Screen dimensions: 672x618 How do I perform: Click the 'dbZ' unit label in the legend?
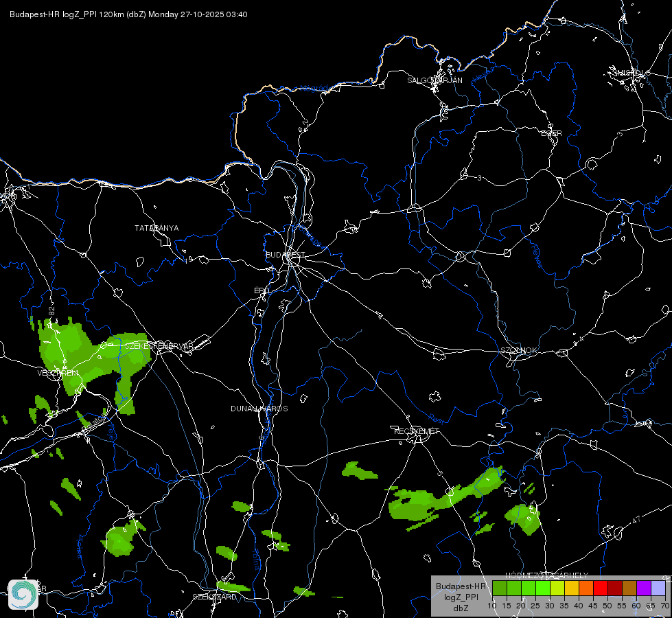[461, 608]
